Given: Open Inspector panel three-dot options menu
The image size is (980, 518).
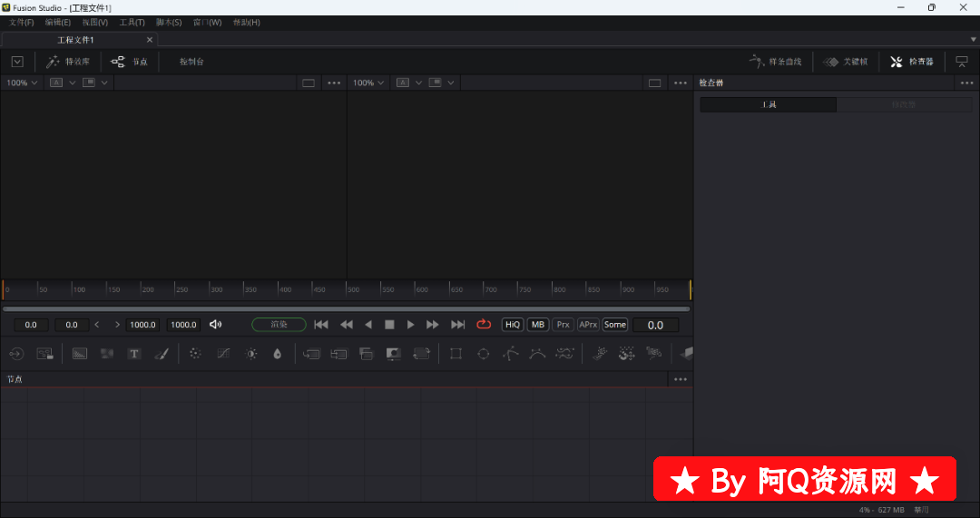Looking at the screenshot, I should pyautogui.click(x=967, y=83).
